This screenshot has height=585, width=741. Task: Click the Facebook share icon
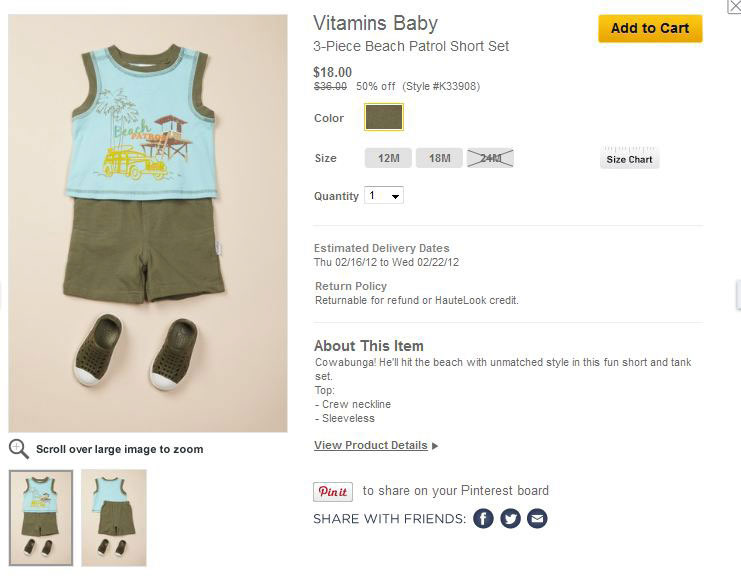pos(483,518)
